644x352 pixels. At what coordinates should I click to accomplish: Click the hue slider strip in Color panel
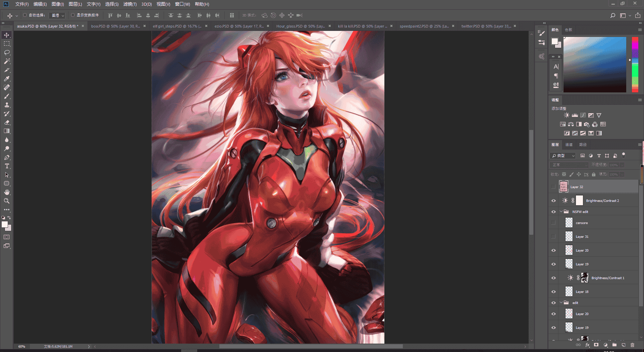635,64
